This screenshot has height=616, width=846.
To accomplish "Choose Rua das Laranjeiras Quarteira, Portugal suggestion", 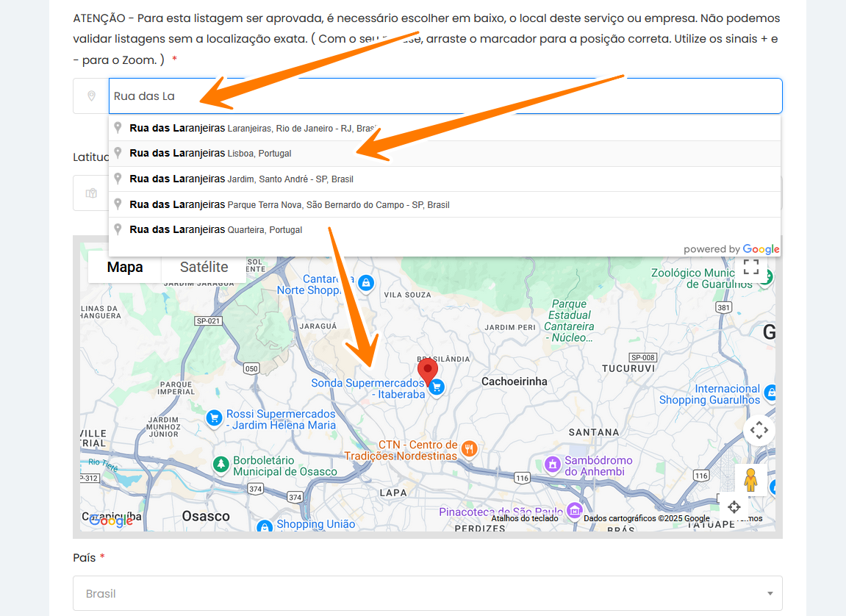I will click(445, 230).
